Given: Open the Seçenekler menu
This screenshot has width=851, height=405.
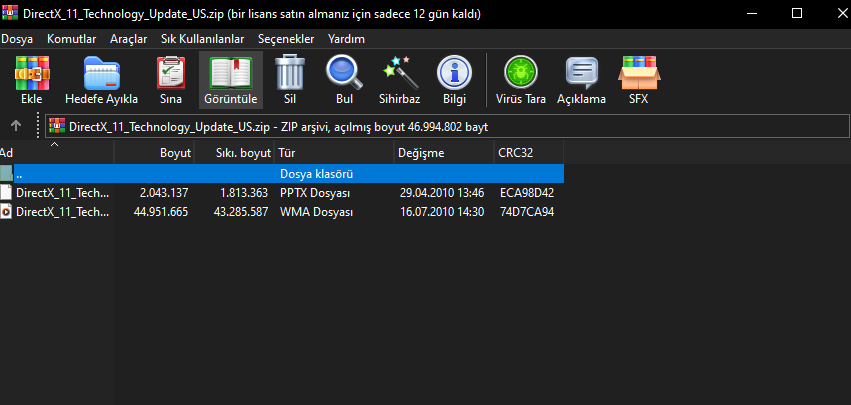Looking at the screenshot, I should pyautogui.click(x=286, y=39).
